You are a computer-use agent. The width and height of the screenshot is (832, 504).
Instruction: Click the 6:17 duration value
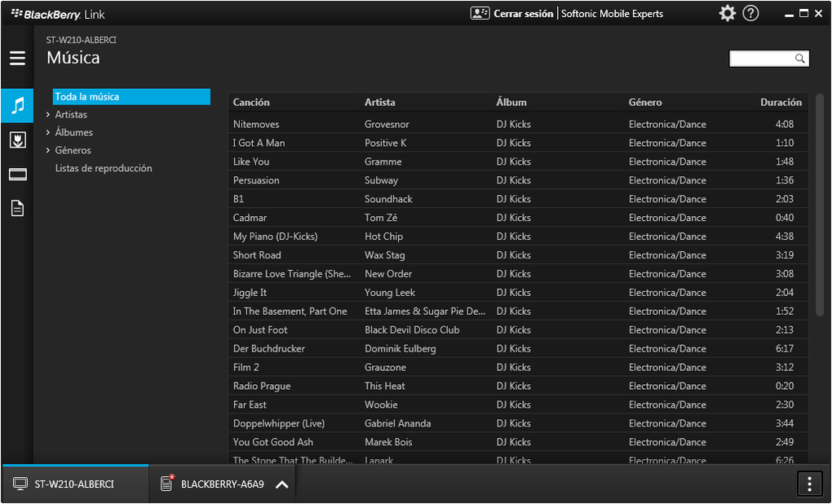[784, 348]
